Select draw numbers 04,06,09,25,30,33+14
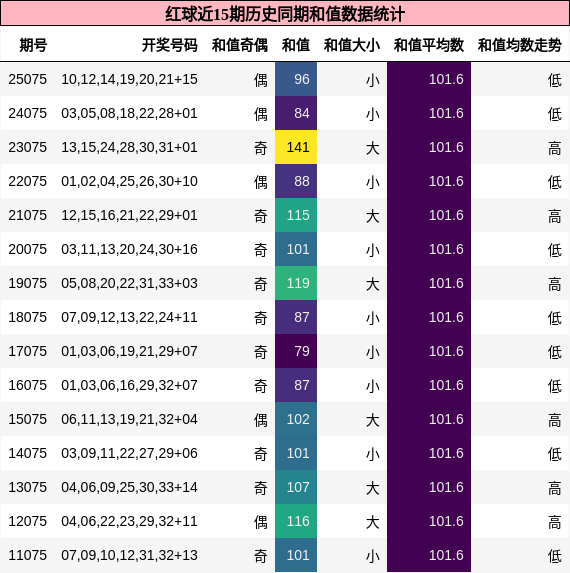Screen dimensions: 570x573 click(129, 487)
